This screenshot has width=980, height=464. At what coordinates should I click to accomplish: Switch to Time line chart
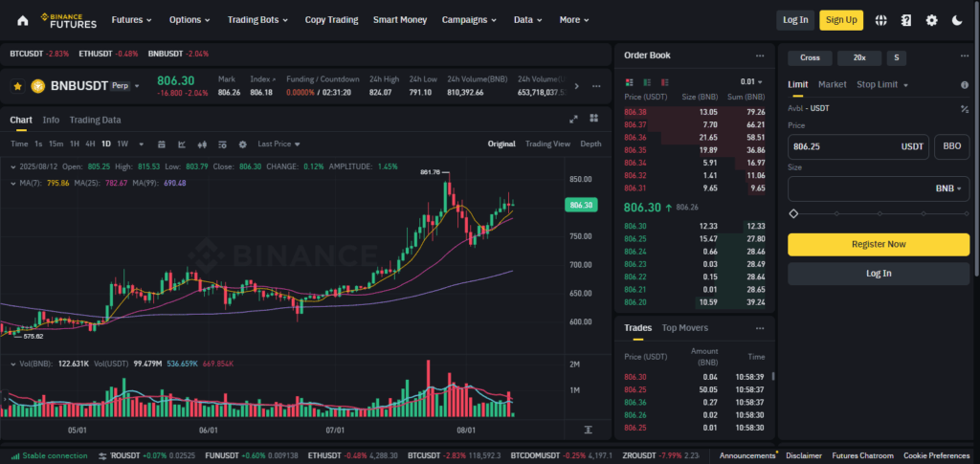pyautogui.click(x=19, y=144)
